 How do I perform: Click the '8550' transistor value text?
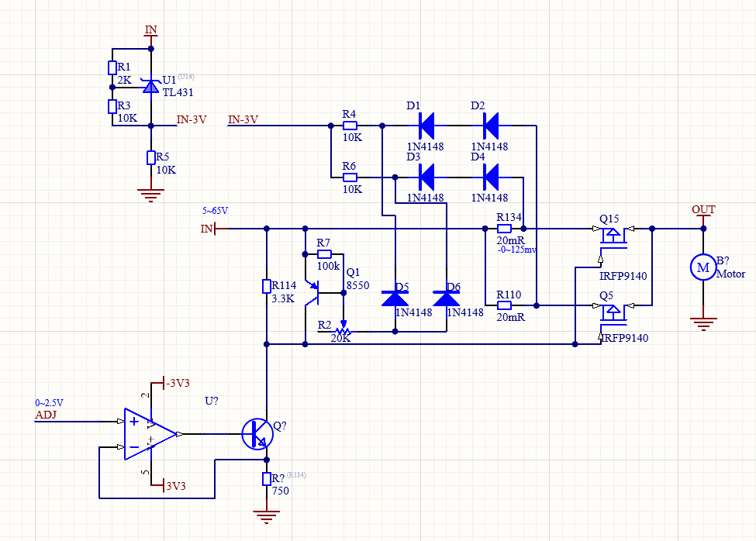click(x=357, y=285)
